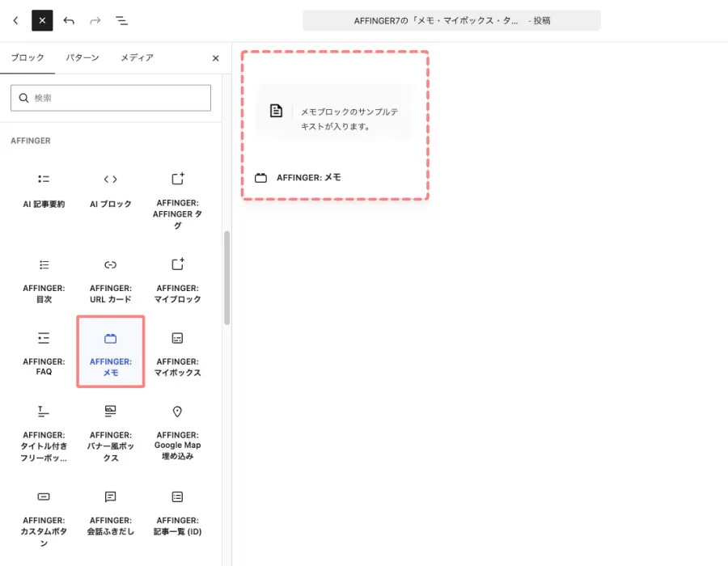
Task: Switch to the メディア tab
Action: click(x=137, y=57)
